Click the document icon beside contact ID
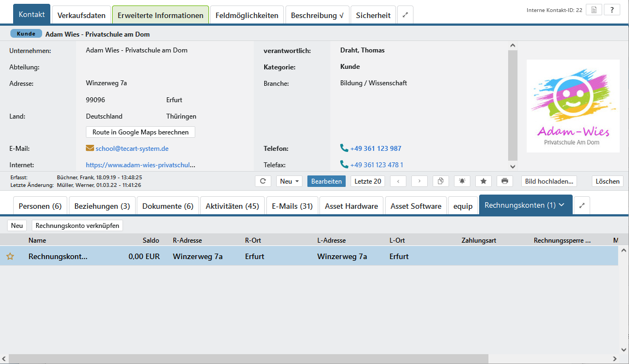The width and height of the screenshot is (629, 364). coord(593,10)
